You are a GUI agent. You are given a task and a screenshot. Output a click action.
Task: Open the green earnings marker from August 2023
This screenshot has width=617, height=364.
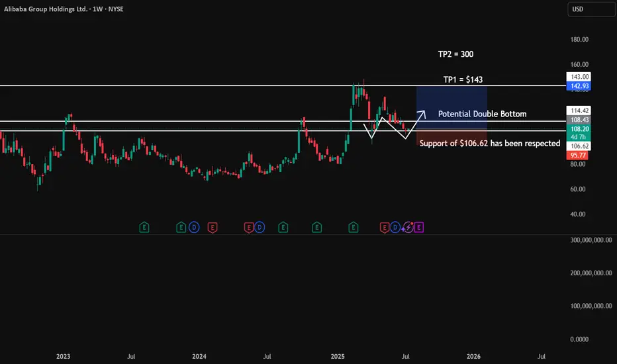(144, 227)
